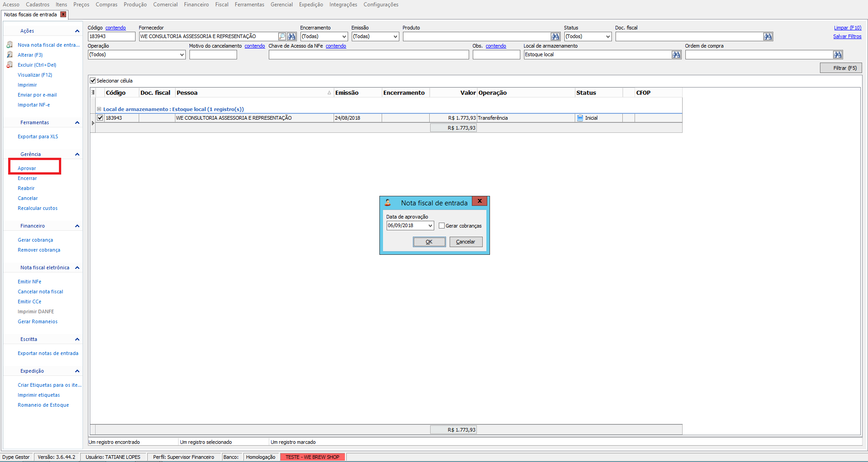The width and height of the screenshot is (868, 462).
Task: Click the Código contendo link
Action: (116, 28)
